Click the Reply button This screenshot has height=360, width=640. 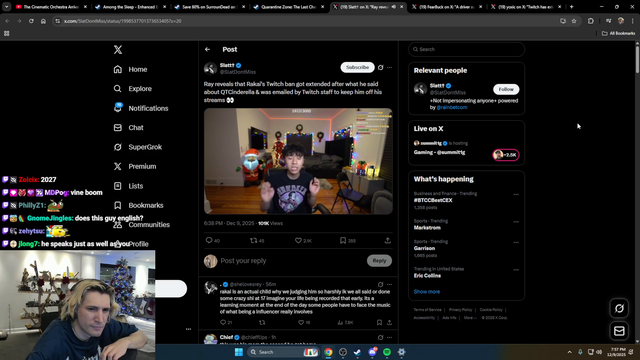(x=379, y=261)
